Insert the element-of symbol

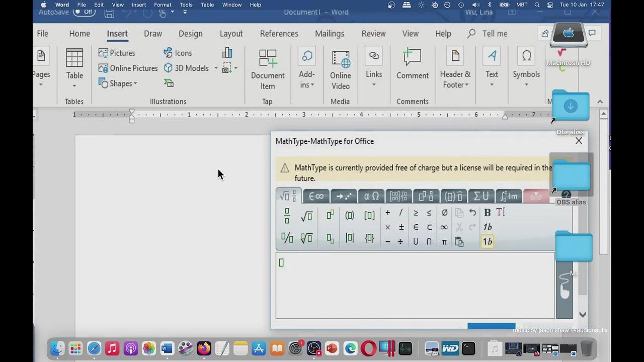click(x=416, y=227)
